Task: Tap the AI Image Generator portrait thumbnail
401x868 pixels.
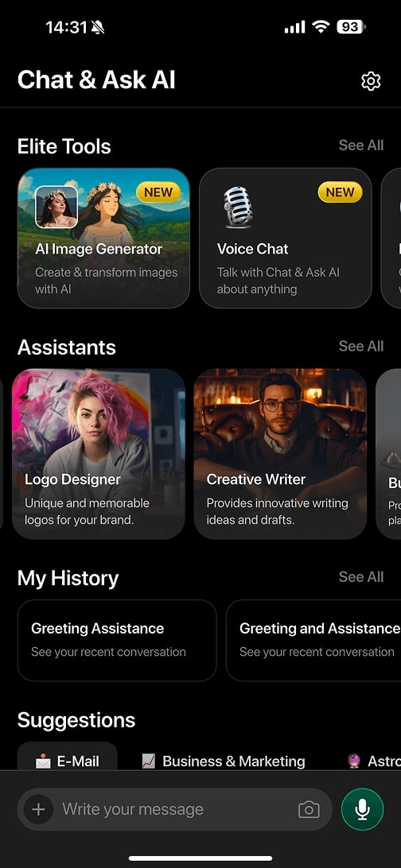Action: pos(56,207)
